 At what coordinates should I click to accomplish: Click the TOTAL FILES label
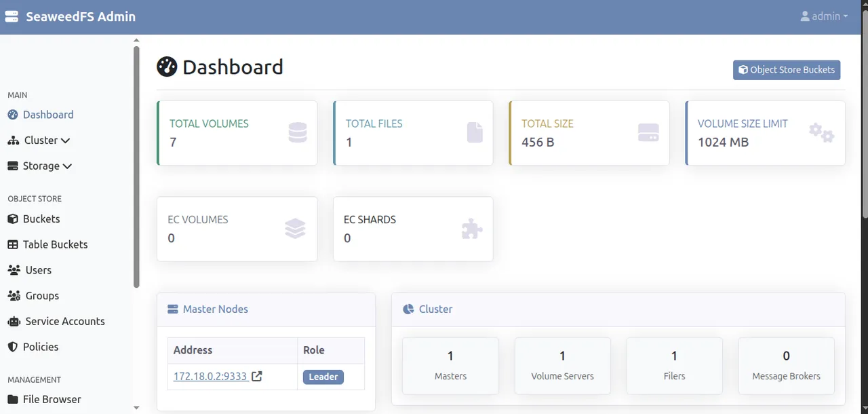point(374,124)
